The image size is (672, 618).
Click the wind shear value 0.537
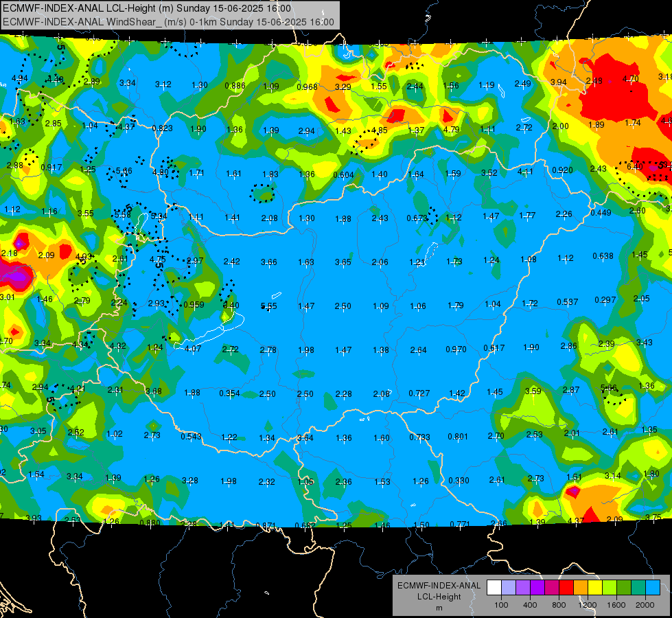tap(568, 302)
